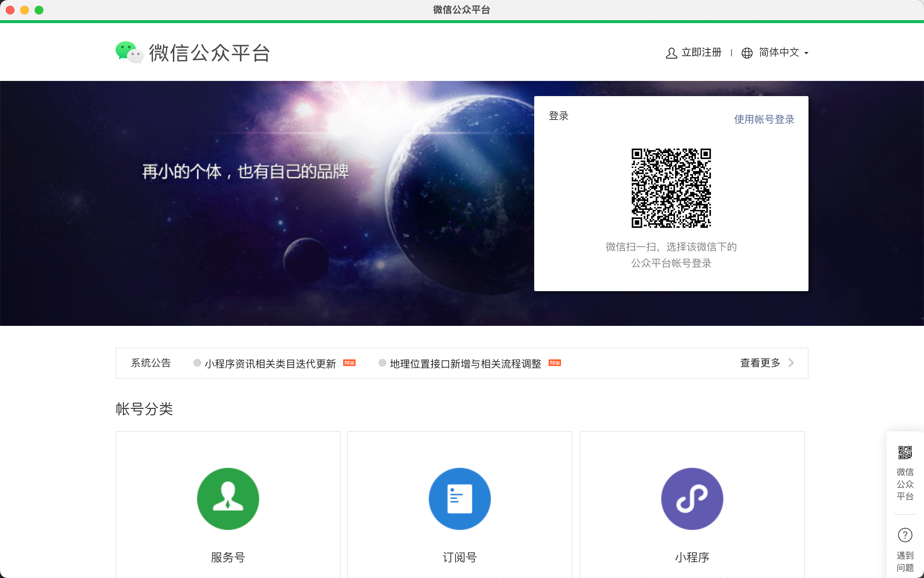924x578 pixels.
Task: Click NEW badge after 小程序资讯相关类目迭代更新
Action: 349,362
